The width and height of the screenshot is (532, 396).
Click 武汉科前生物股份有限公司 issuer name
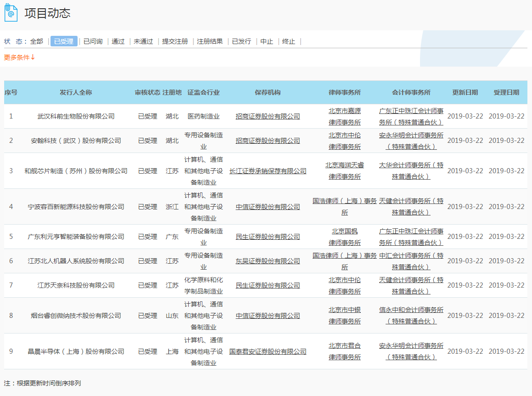click(76, 116)
